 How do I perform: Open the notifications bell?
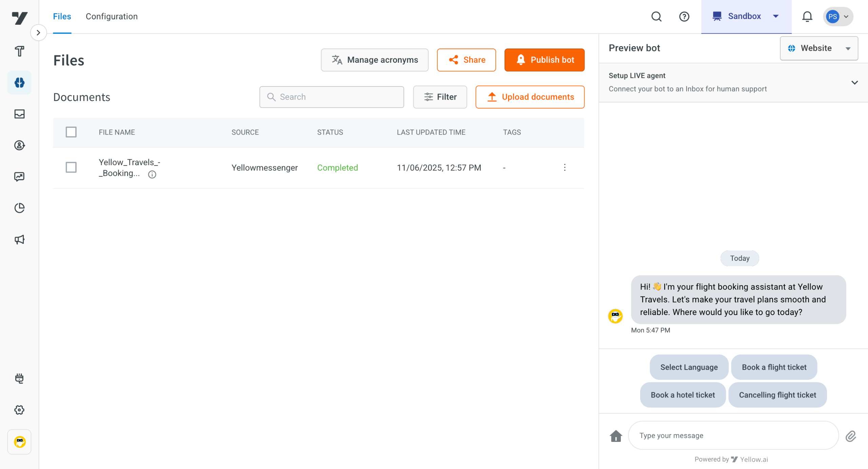[x=807, y=16]
